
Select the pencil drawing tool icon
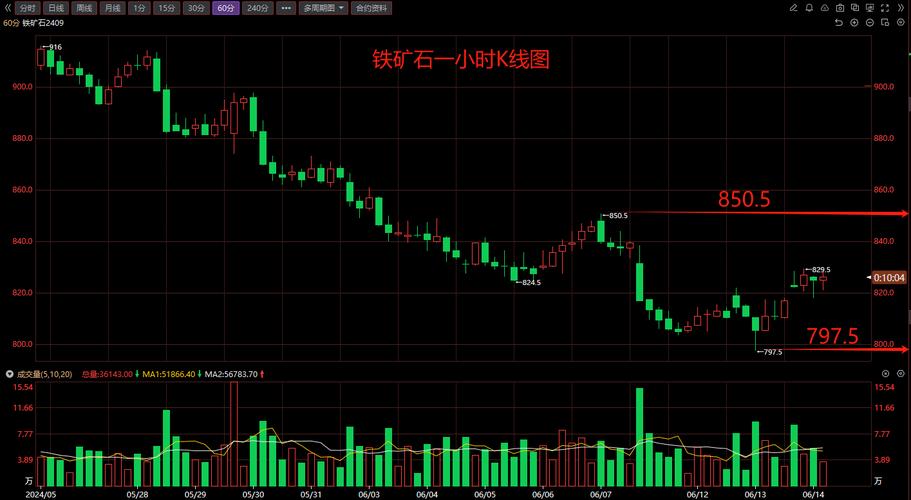[794, 8]
